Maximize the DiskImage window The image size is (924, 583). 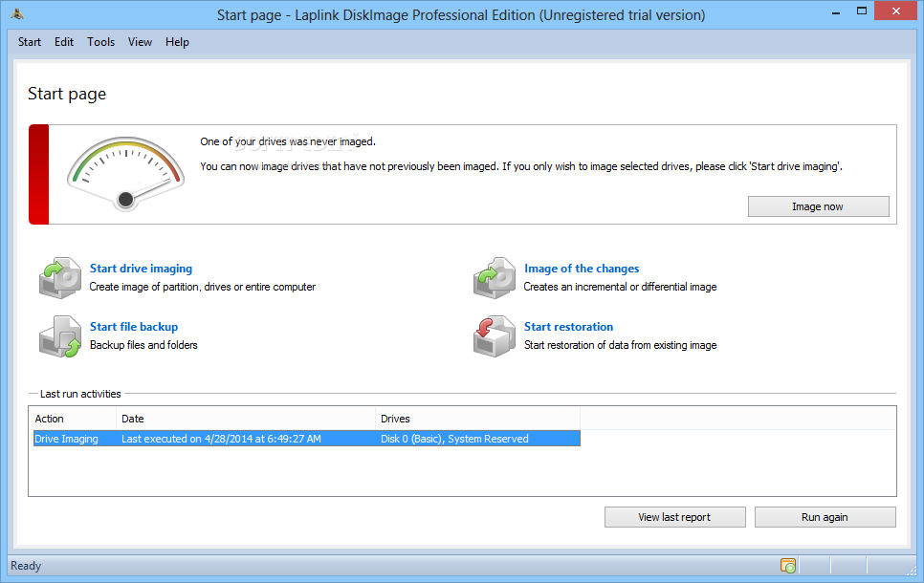862,11
